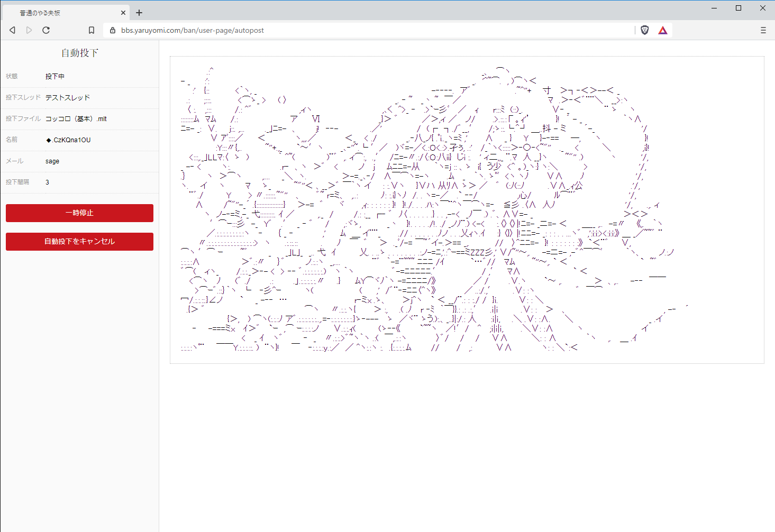Minimize the browser window

tap(714, 8)
